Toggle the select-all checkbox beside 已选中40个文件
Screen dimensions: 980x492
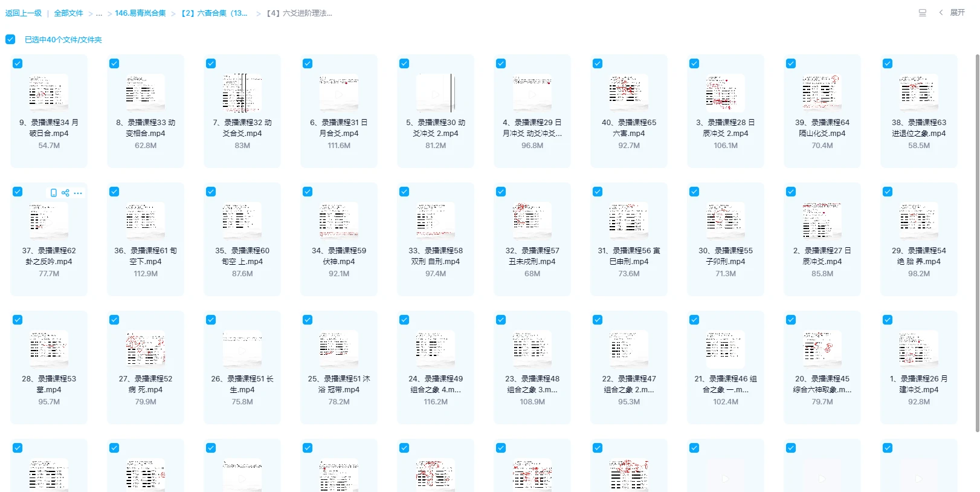click(x=10, y=39)
